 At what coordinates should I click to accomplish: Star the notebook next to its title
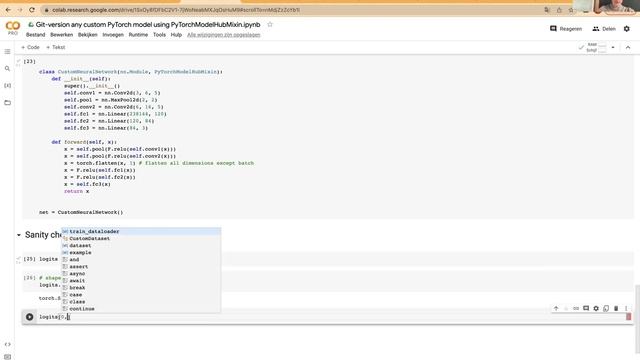pos(270,24)
